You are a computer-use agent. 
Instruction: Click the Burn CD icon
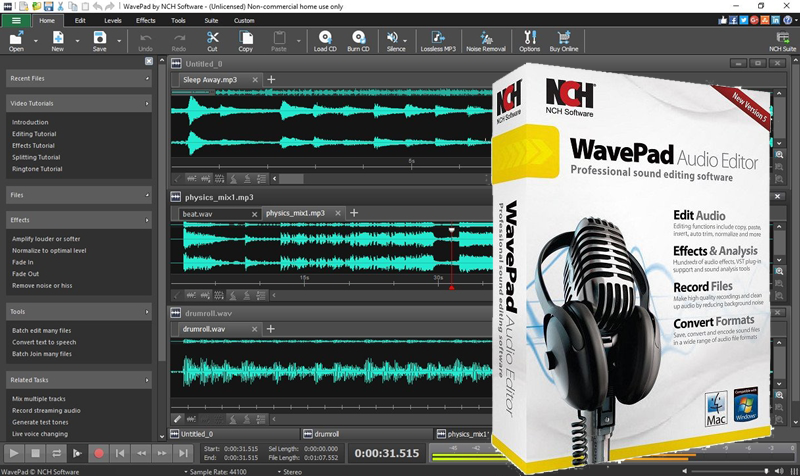(358, 41)
